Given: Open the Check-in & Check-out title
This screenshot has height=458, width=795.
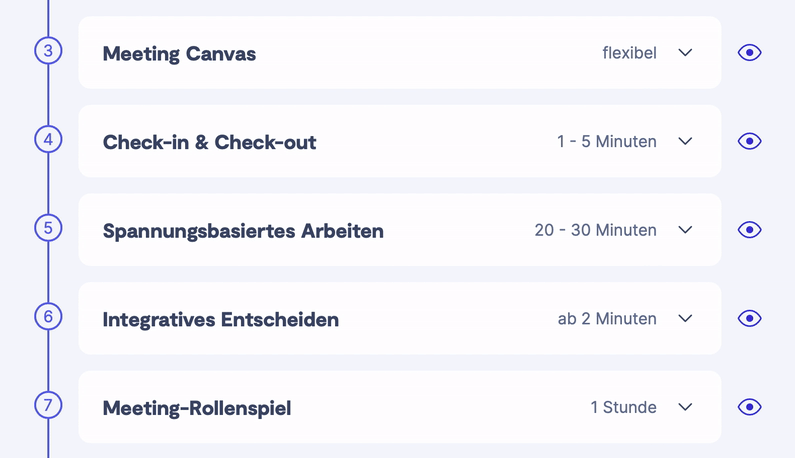Looking at the screenshot, I should coord(209,142).
